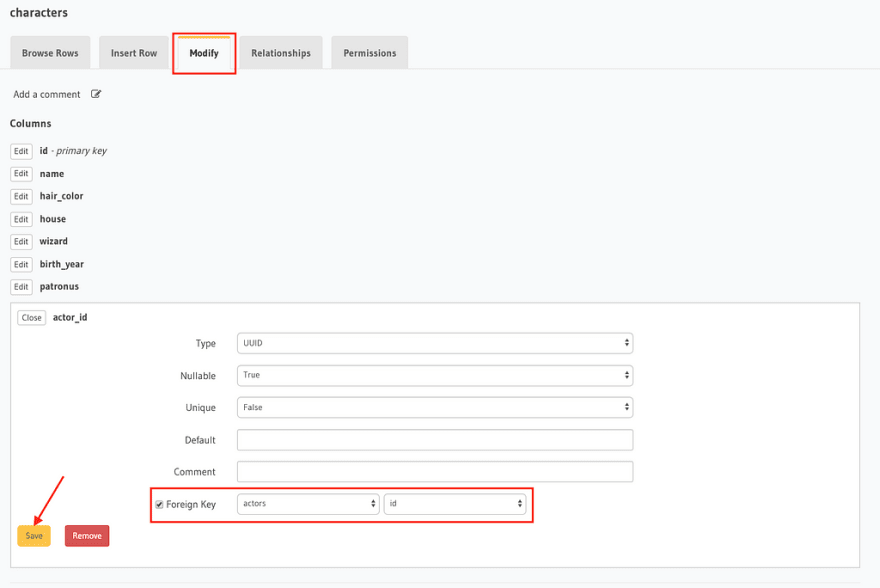Click the Add a comment text
Screen dimensions: 880x588
click(x=47, y=94)
